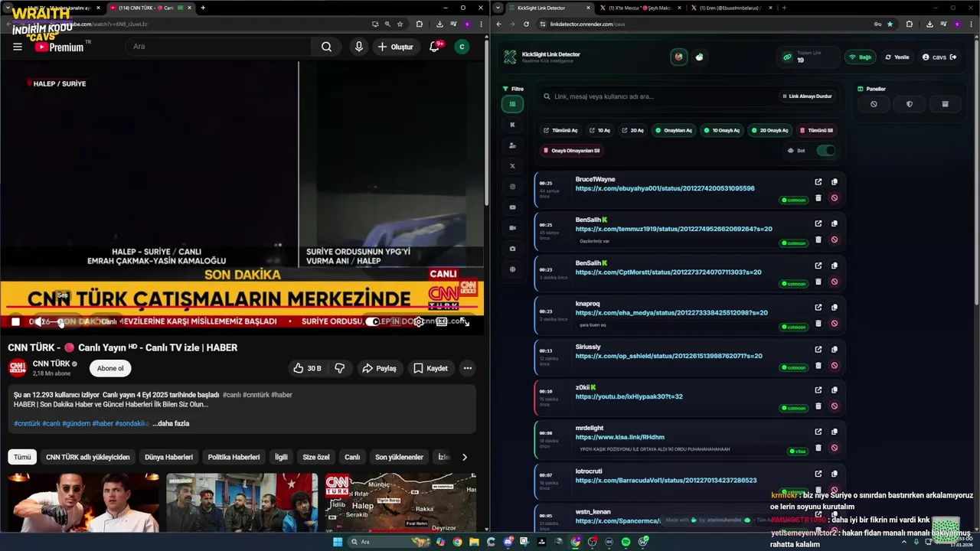Click Link Almayı Durdur button
Screen dimensions: 980x551
[807, 96]
